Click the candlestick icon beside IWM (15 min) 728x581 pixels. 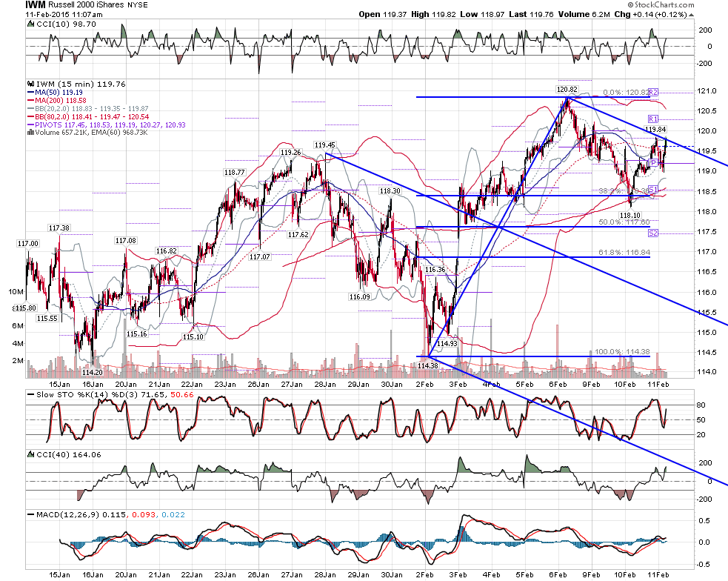point(31,84)
